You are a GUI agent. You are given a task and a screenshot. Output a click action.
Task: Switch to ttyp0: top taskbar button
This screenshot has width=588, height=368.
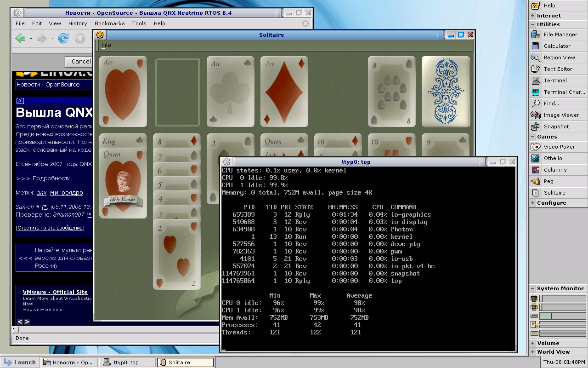tap(126, 362)
